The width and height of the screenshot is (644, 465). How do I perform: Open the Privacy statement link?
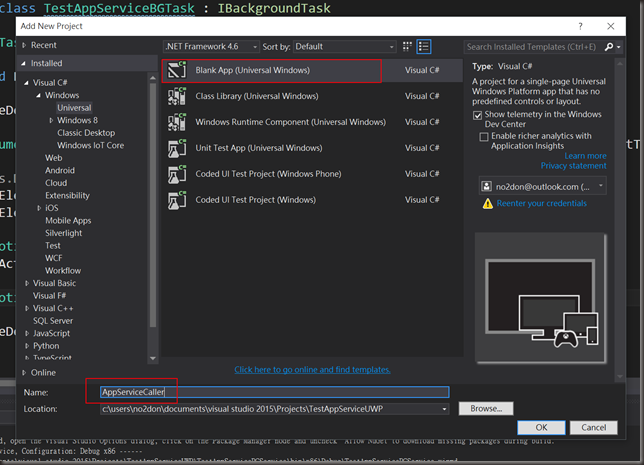[573, 166]
